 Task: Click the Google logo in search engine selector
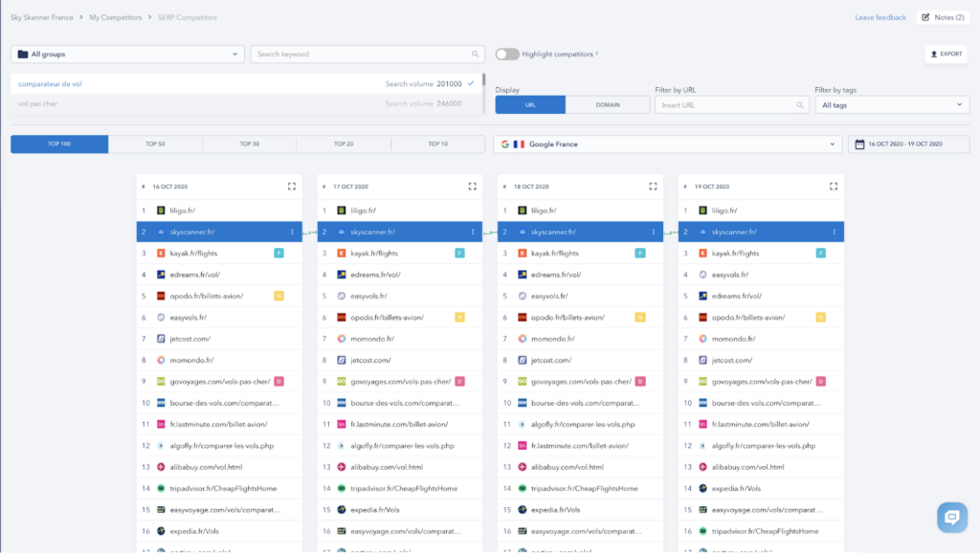(x=505, y=144)
